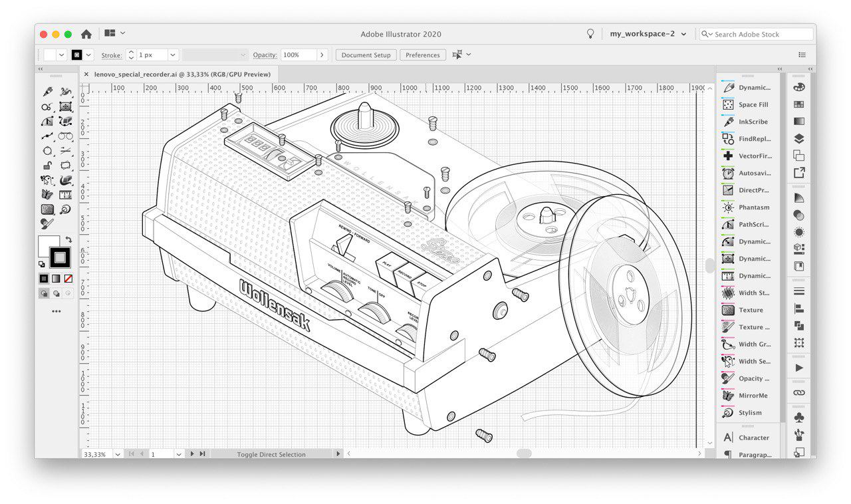Open the DirectPr... panel
The height and width of the screenshot is (504, 851).
click(x=745, y=190)
